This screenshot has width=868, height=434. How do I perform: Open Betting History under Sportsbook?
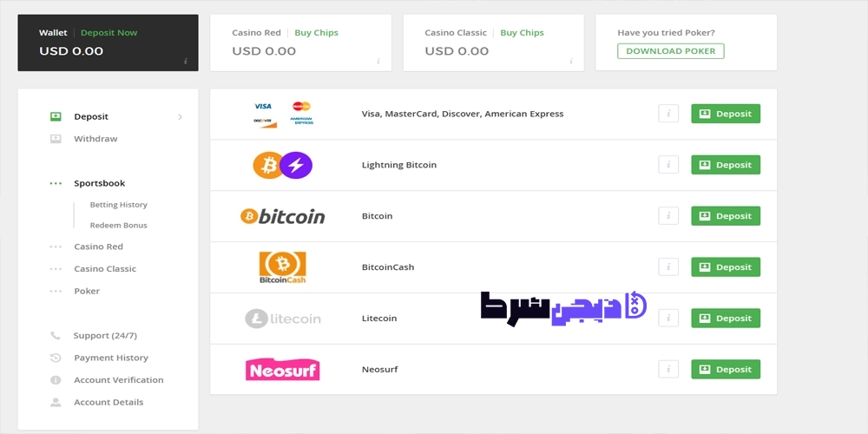pyautogui.click(x=118, y=204)
